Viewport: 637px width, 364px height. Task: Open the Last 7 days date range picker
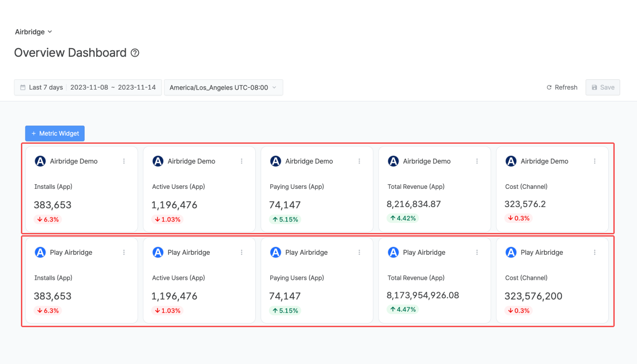click(x=88, y=87)
